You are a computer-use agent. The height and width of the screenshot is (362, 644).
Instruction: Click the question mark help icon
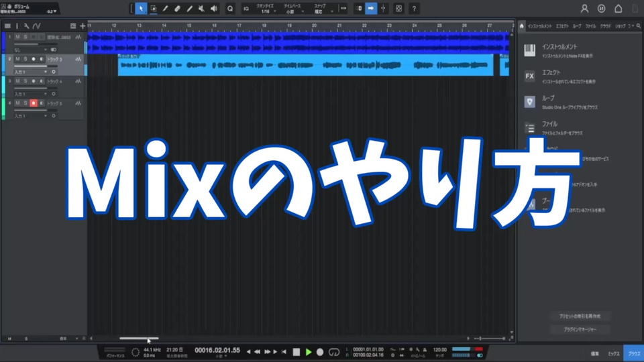click(x=414, y=8)
